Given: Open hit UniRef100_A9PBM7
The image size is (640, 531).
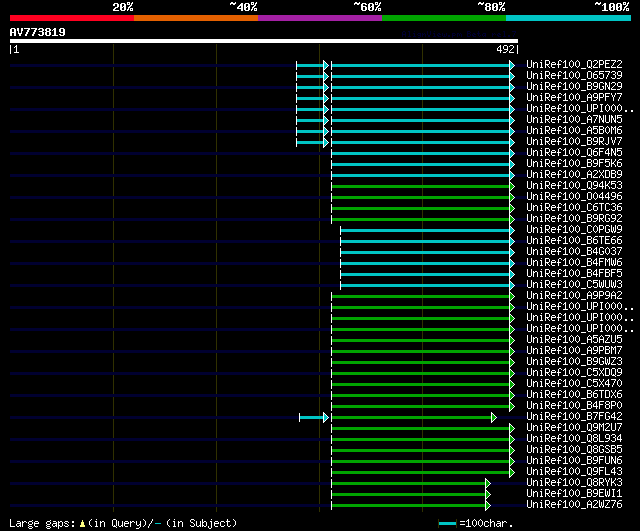Looking at the screenshot, I should [574, 351].
